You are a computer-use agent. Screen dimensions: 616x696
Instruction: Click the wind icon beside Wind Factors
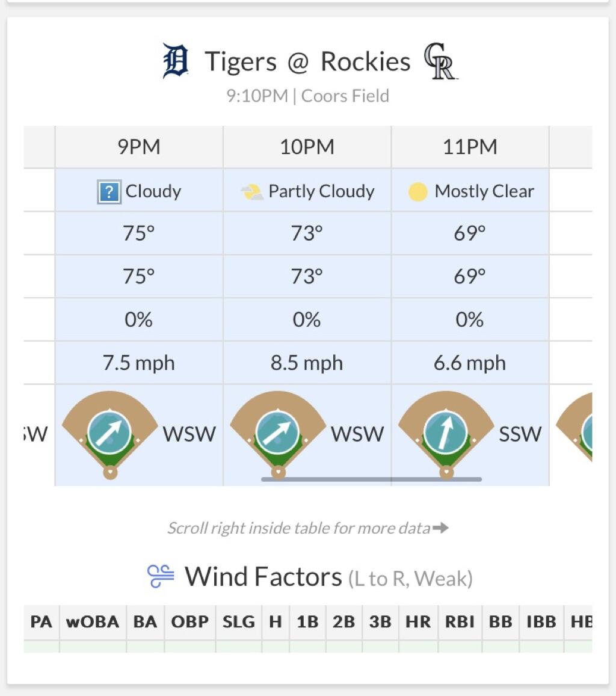point(161,576)
